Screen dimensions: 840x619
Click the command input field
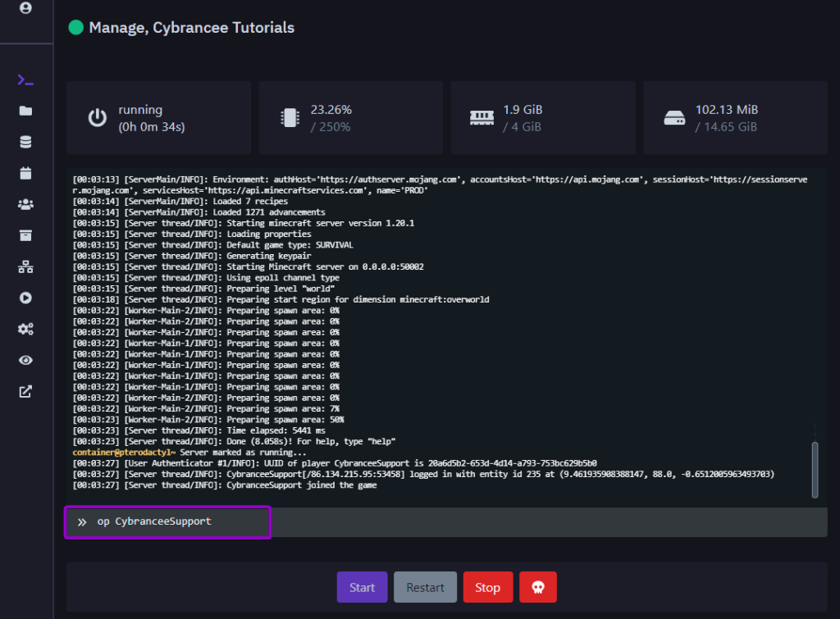tap(167, 521)
